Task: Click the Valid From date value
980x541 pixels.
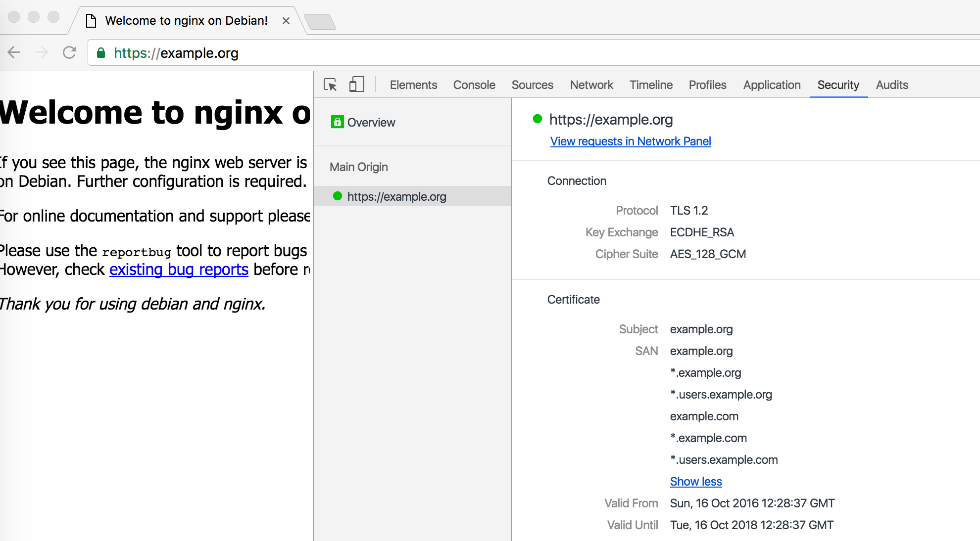Action: [752, 503]
